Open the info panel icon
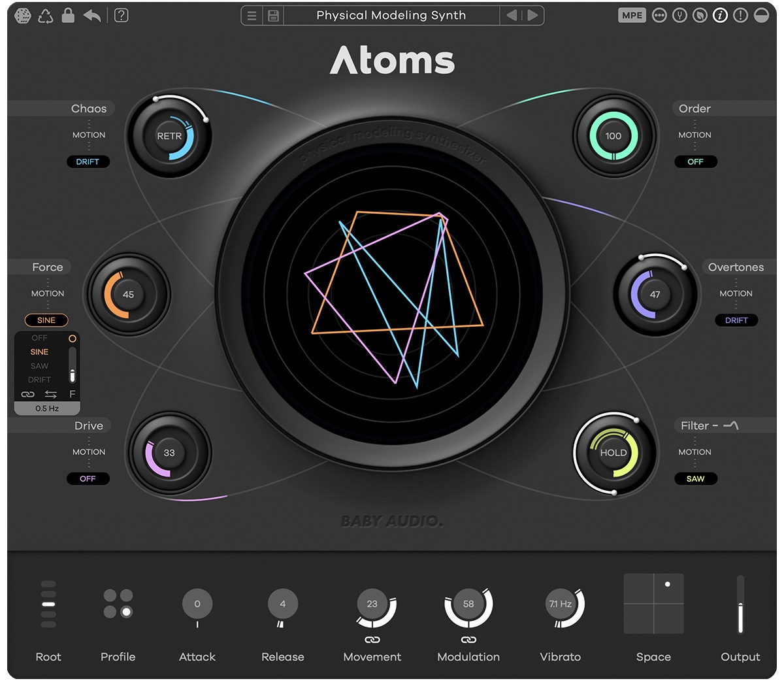The image size is (784, 681). coord(720,15)
